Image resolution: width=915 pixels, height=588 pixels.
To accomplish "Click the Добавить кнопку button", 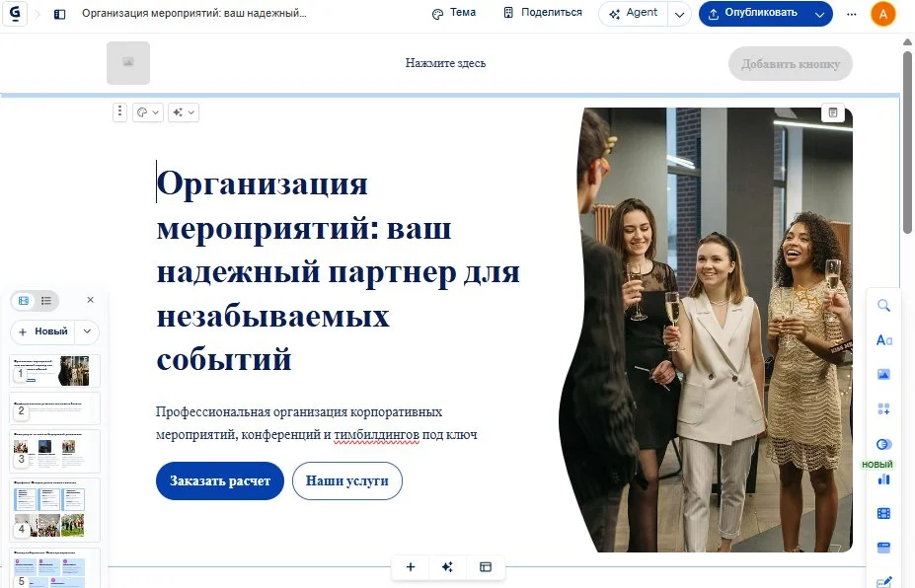I will (x=790, y=63).
